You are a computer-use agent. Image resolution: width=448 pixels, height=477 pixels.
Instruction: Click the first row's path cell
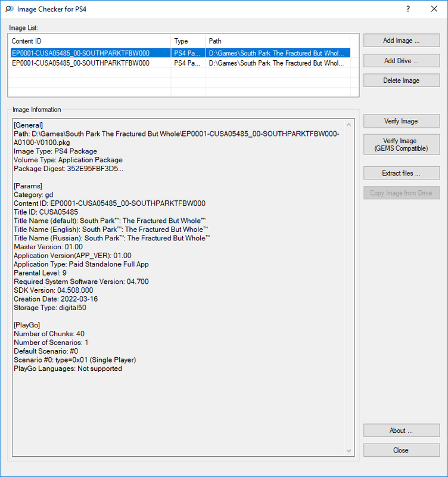click(278, 53)
